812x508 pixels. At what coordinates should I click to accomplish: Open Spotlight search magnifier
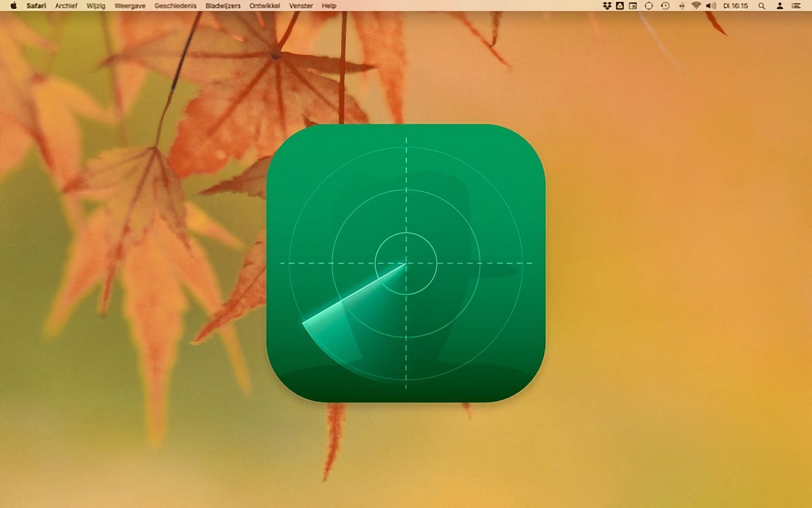click(x=762, y=6)
